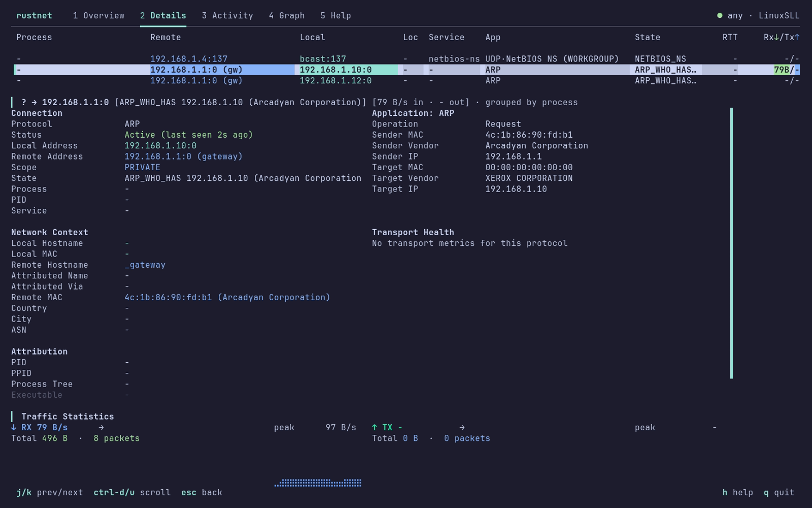Open the 5 Help tab
The height and width of the screenshot is (508, 812).
pos(335,16)
